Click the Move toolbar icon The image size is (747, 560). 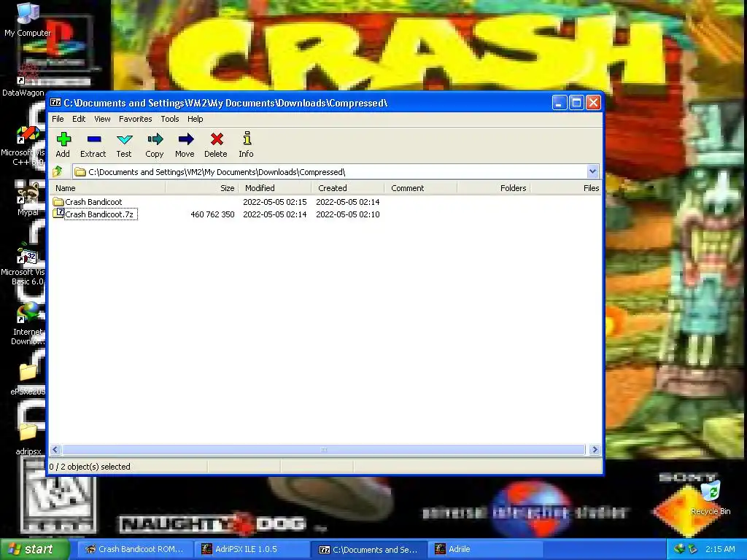point(186,139)
